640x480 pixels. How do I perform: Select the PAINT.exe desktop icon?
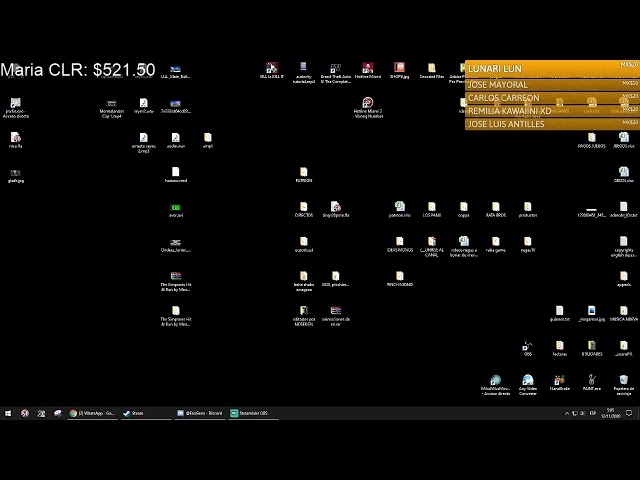[591, 383]
